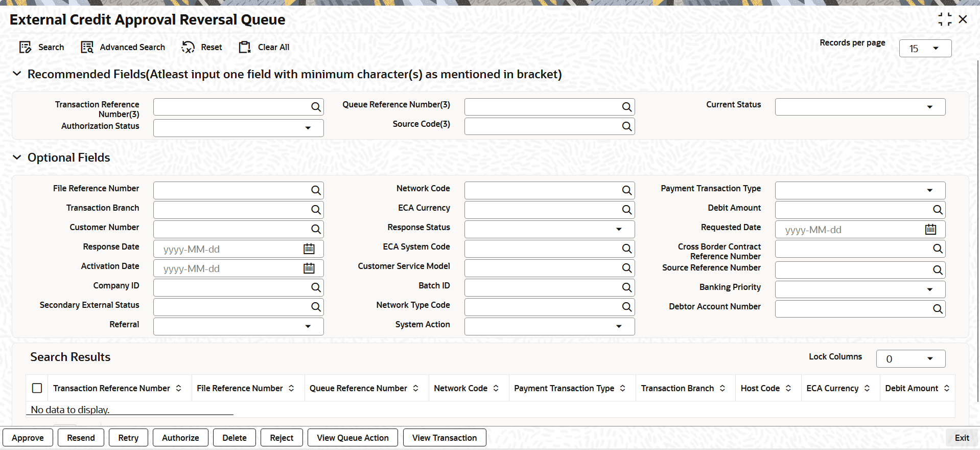980x450 pixels.
Task: Sort by Transaction Reference Number column
Action: click(178, 389)
